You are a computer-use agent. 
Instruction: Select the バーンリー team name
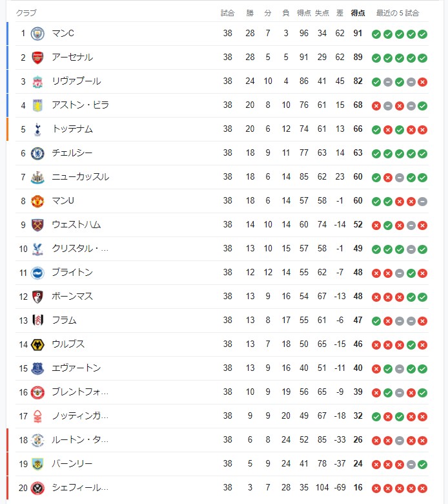point(72,464)
